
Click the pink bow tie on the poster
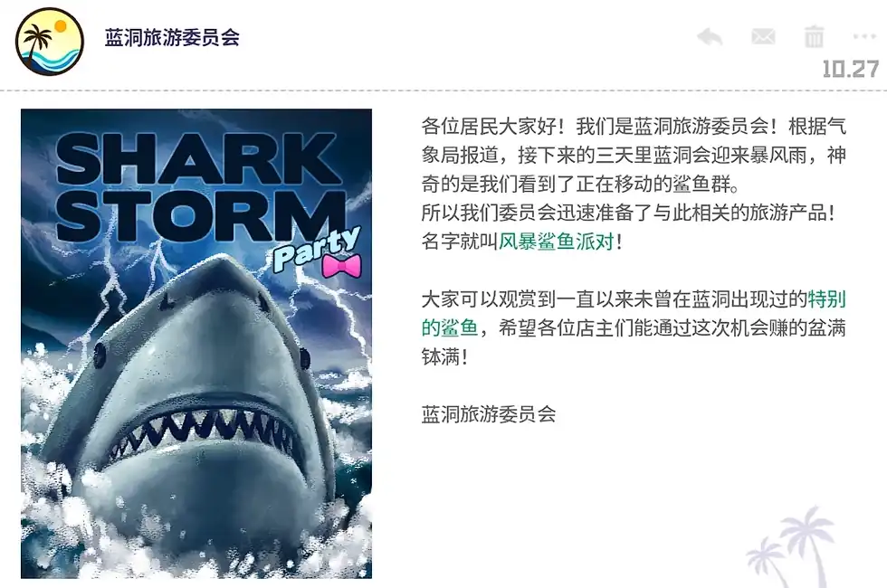(341, 266)
